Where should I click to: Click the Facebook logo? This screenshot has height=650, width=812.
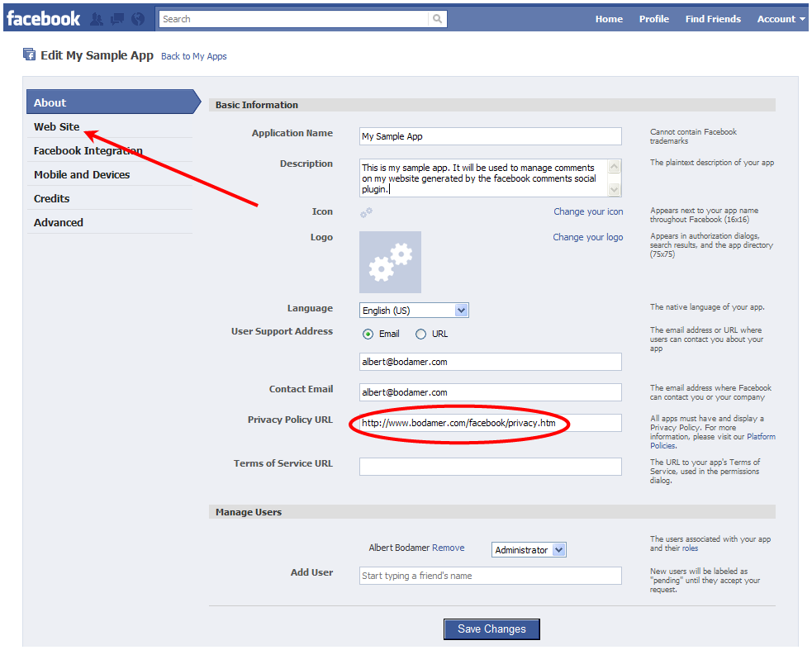(x=44, y=19)
